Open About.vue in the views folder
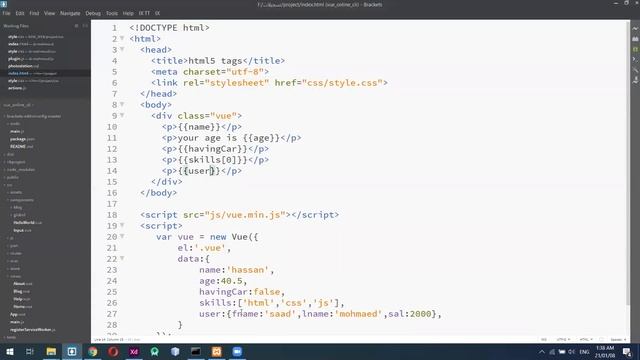The height and width of the screenshot is (360, 640). pos(23,284)
